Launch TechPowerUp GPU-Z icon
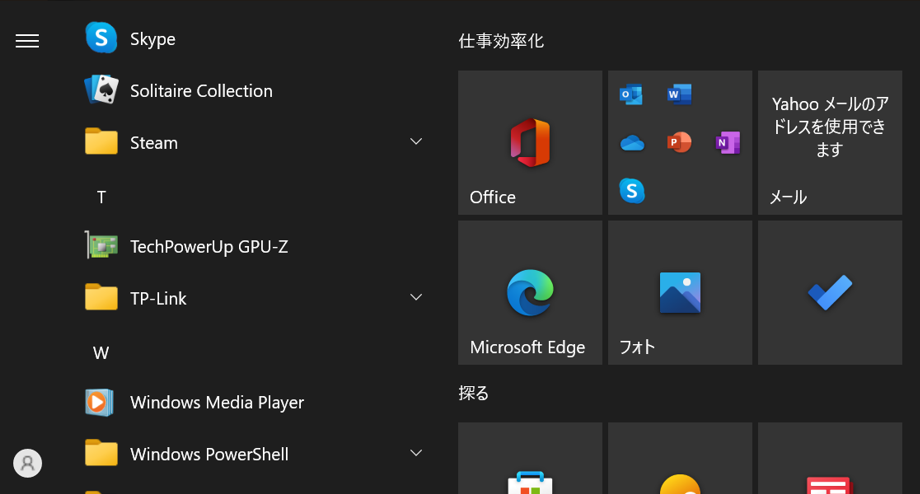The width and height of the screenshot is (920, 494). [101, 245]
